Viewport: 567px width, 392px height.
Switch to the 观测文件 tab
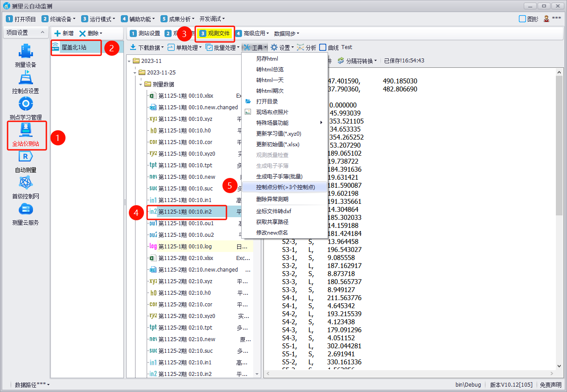pyautogui.click(x=215, y=33)
